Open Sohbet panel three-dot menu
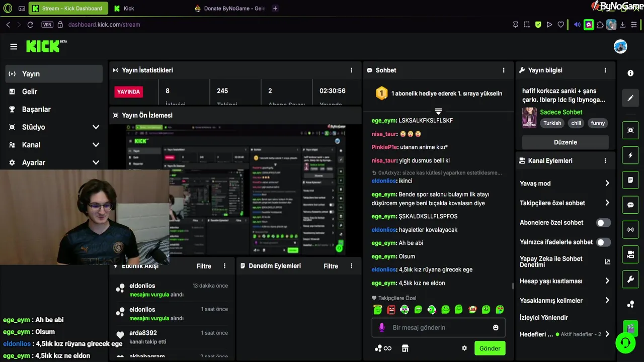This screenshot has height=362, width=644. (x=504, y=70)
